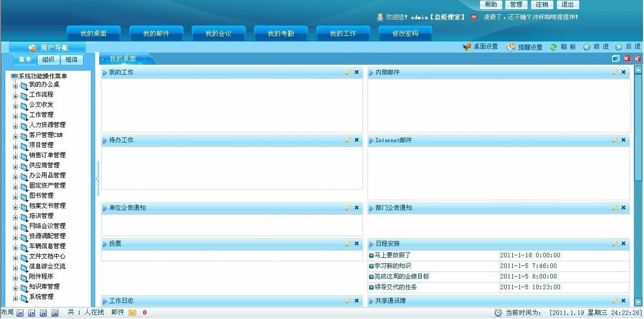
Task: Expand the 工作流程 tree node
Action: 15,96
